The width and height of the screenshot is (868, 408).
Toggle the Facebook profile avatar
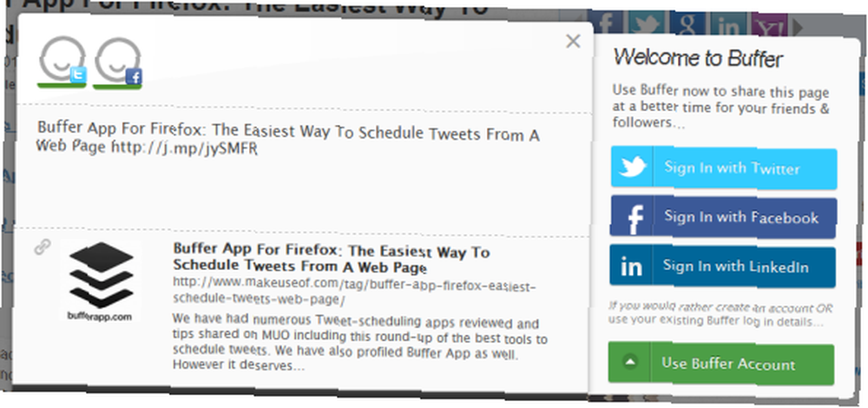pos(118,63)
